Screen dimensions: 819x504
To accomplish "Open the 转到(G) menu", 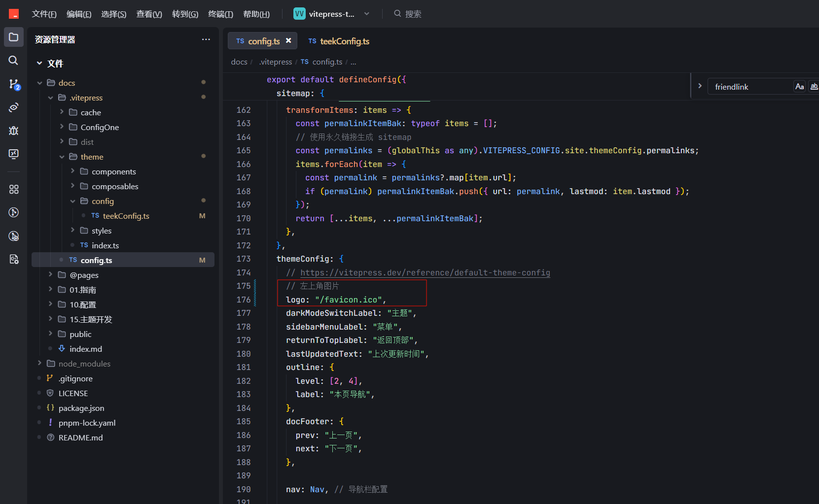I will (x=185, y=14).
